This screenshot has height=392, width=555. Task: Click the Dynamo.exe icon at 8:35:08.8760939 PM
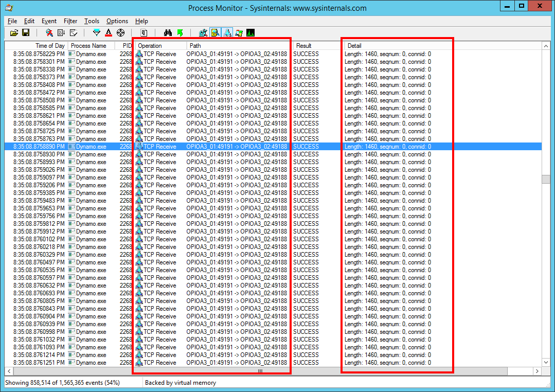click(x=71, y=324)
